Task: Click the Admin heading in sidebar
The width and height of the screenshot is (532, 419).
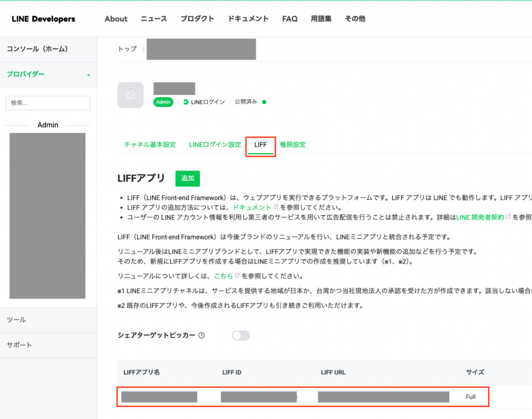Action: pyautogui.click(x=48, y=125)
